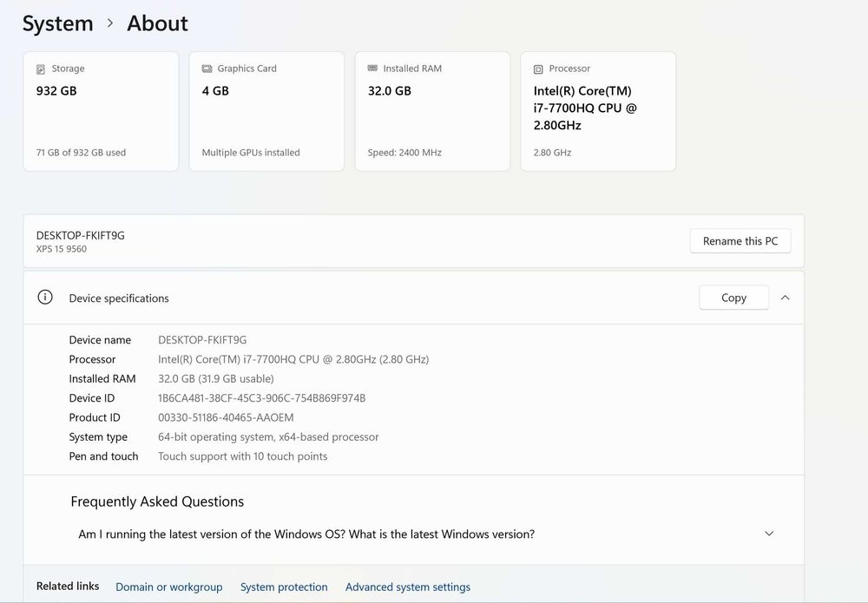Click the Graphics Card icon

[x=207, y=69]
